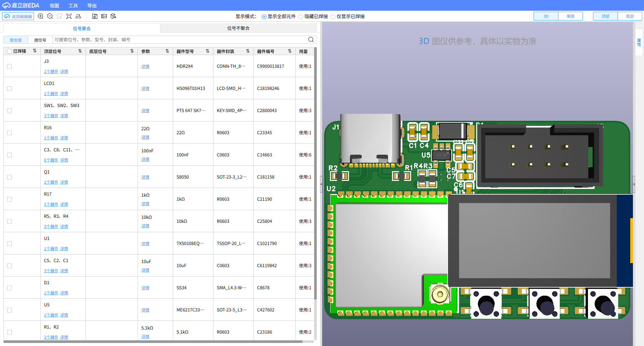Select 仅显示已焊接 radio option
The image size is (644, 346).
click(x=333, y=16)
